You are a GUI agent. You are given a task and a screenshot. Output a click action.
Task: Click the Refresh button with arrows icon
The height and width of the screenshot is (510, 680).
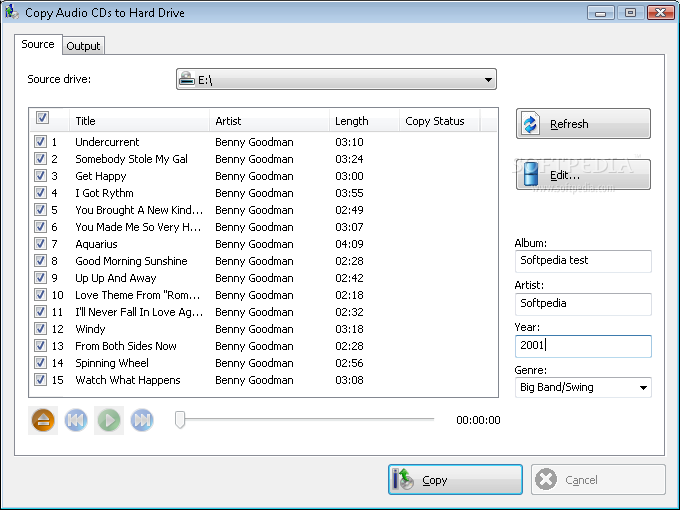click(583, 124)
